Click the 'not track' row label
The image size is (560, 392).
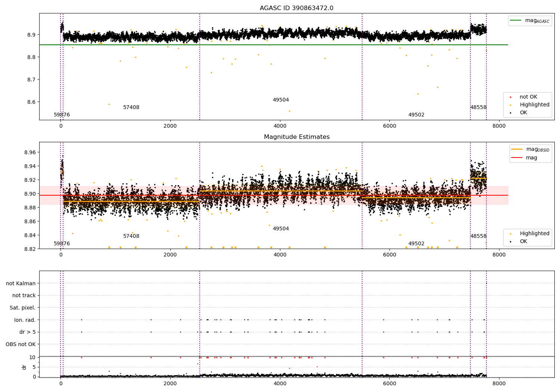(x=24, y=296)
